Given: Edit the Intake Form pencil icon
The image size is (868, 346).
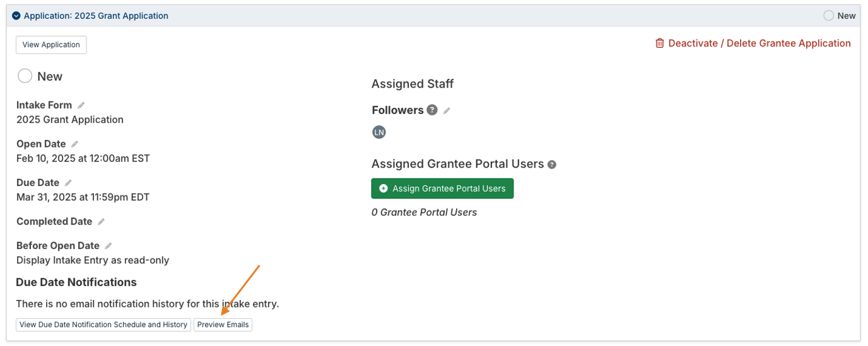Looking at the screenshot, I should coord(81,105).
